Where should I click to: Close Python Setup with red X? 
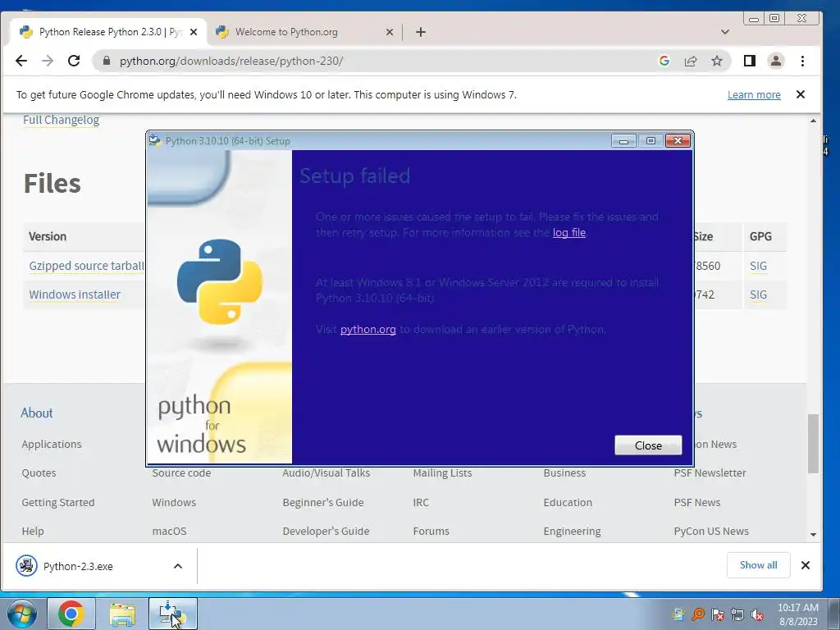point(678,141)
